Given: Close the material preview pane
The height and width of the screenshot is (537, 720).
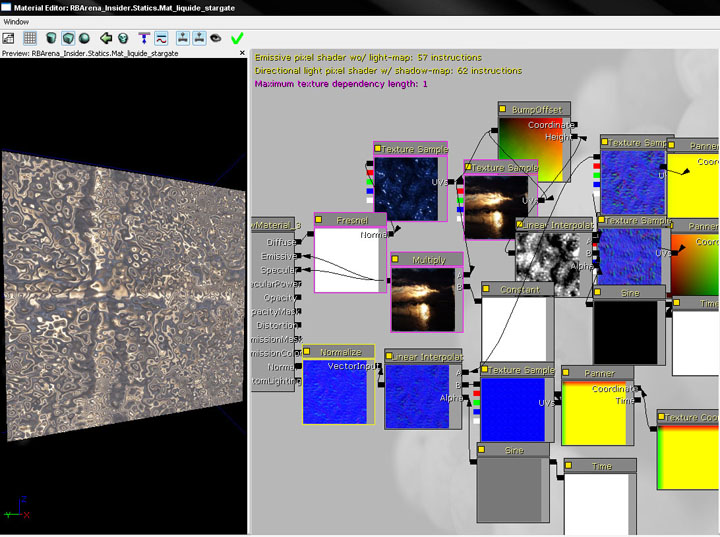Looking at the screenshot, I should point(242,53).
